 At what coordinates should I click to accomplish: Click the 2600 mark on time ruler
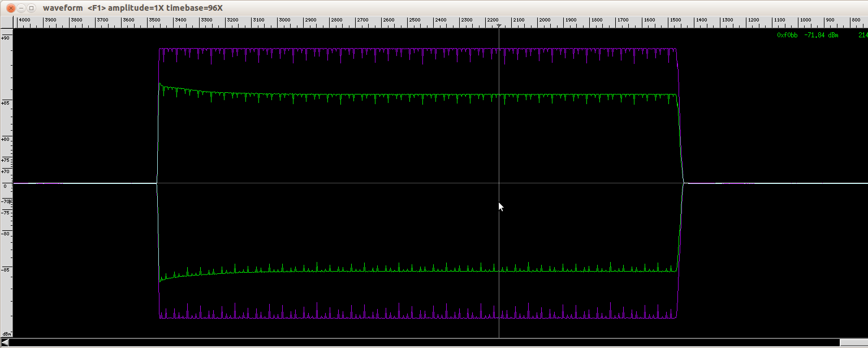(388, 20)
